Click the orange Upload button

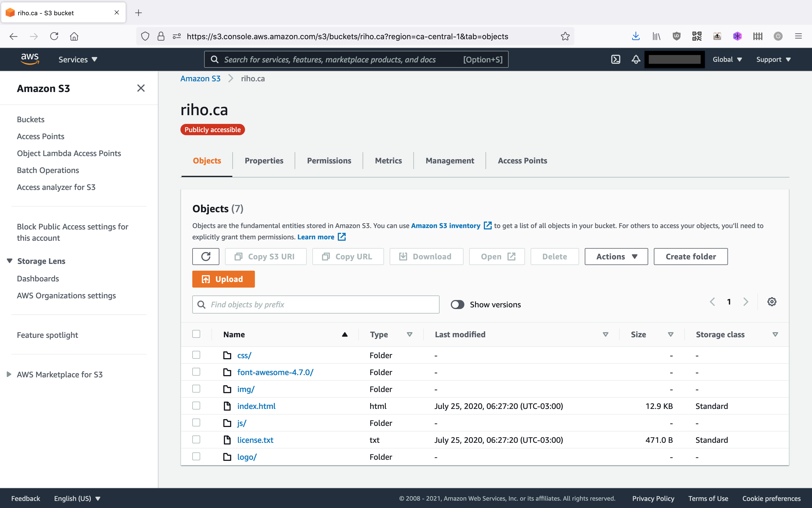224,279
